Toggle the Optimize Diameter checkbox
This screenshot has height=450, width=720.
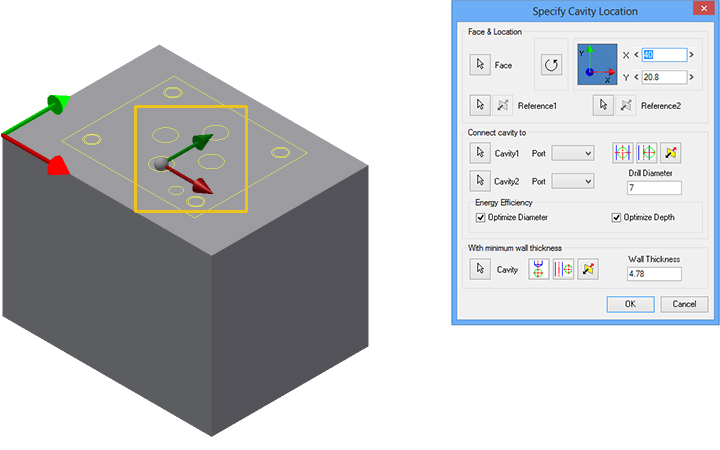click(481, 217)
